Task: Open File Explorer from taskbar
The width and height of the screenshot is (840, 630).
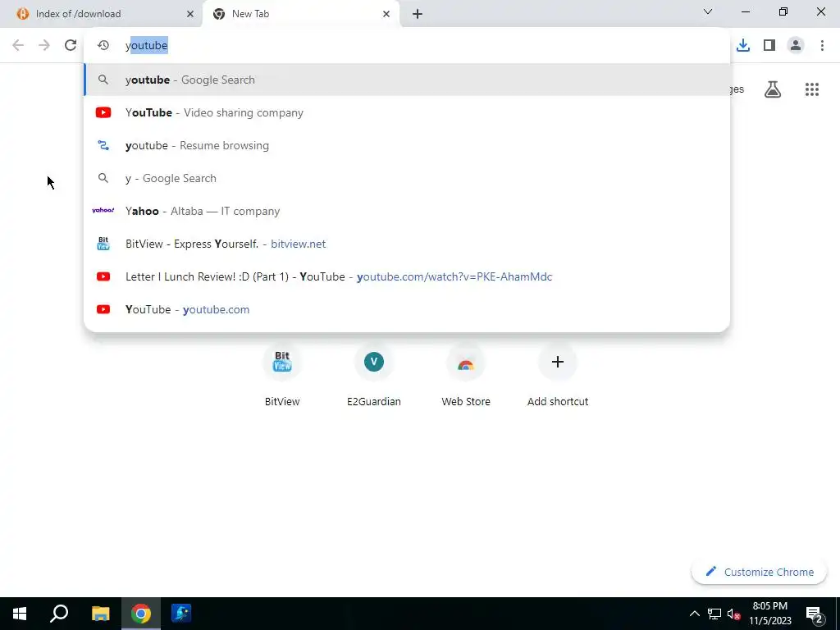Action: click(x=100, y=614)
